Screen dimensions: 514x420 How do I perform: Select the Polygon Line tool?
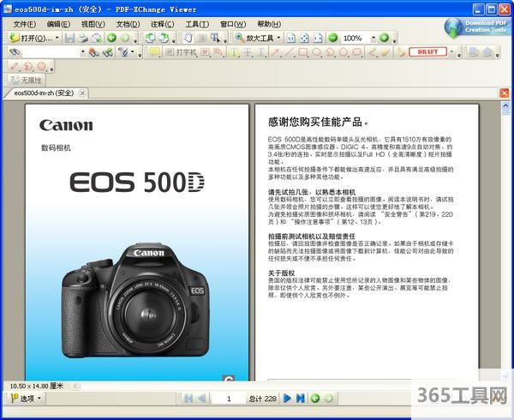click(330, 52)
